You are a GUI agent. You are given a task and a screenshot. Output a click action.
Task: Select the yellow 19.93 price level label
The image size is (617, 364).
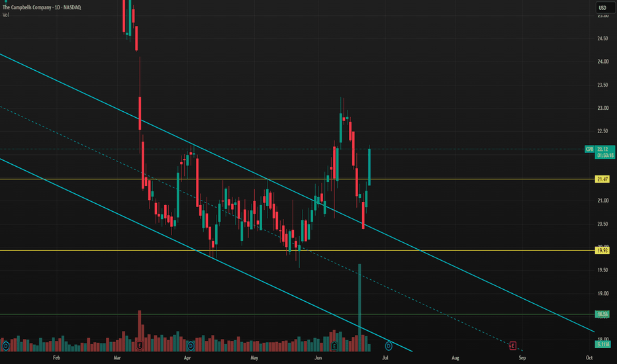click(602, 250)
